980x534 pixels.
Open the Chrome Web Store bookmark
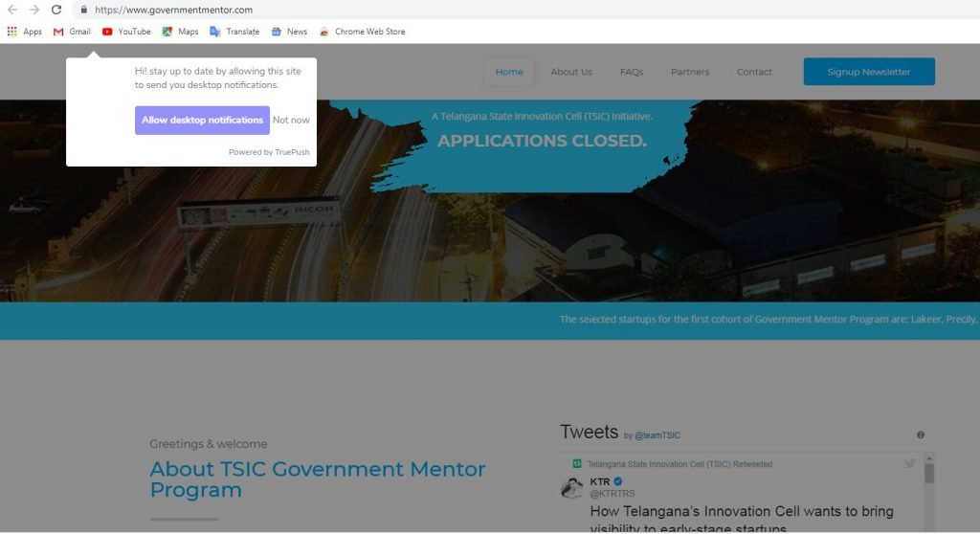(362, 32)
